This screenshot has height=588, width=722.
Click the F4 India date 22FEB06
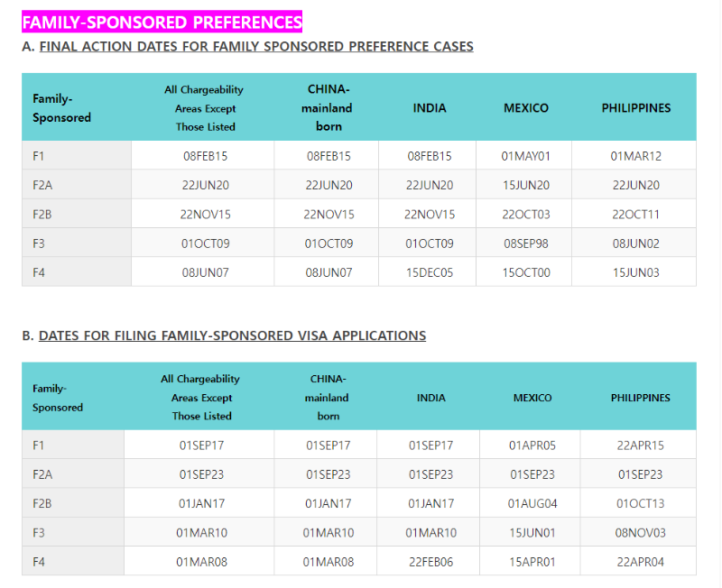point(430,562)
